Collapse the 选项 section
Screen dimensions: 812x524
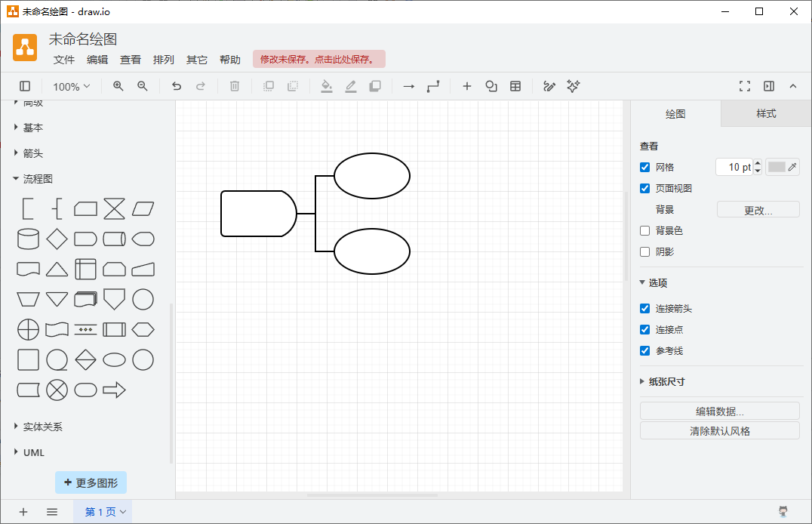[x=654, y=282]
